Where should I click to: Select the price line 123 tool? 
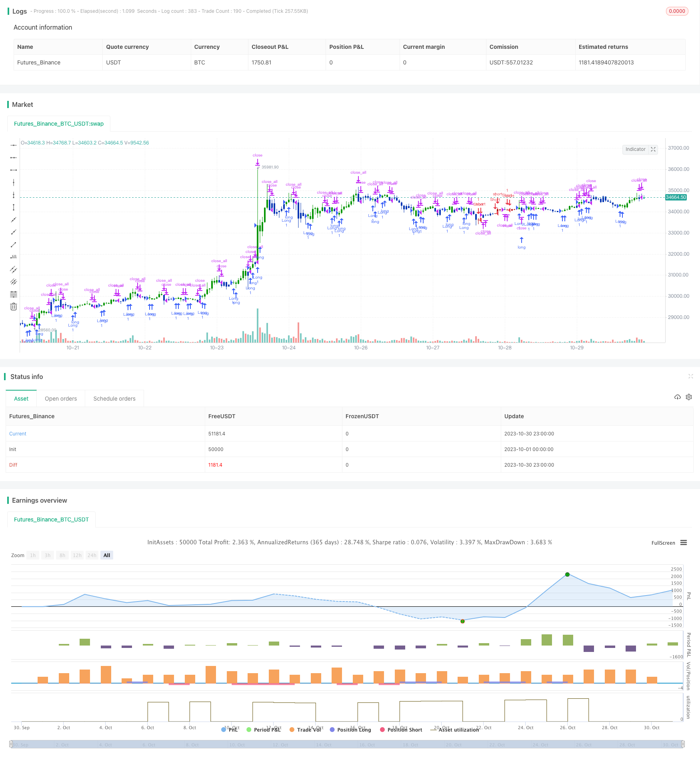(14, 257)
